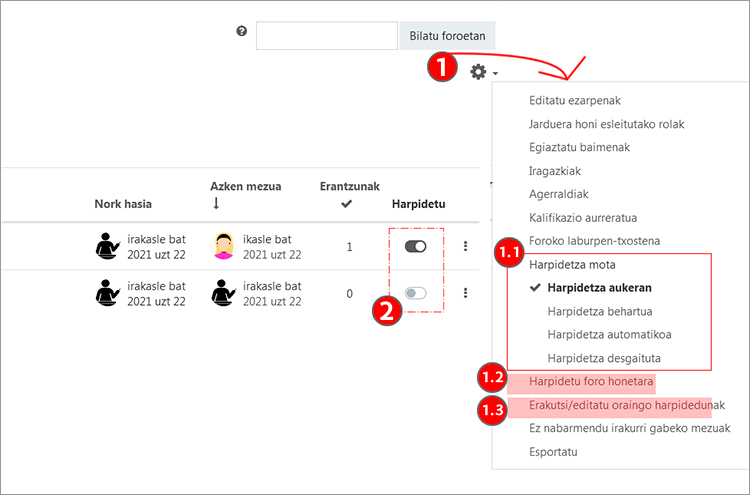This screenshot has height=495, width=750.
Task: Open Erakutsi/editatu oraingo harpidedunak
Action: (x=627, y=405)
